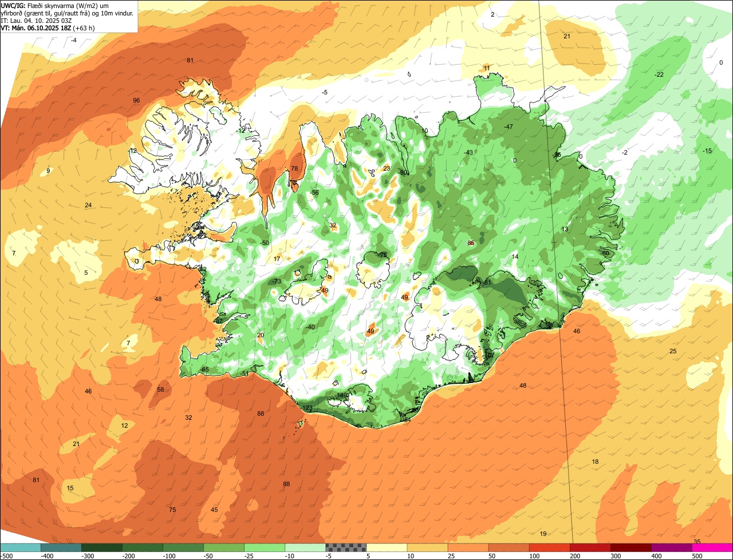Click the legend swatch between -500 and -400
733x560 pixels.
(x=21, y=547)
